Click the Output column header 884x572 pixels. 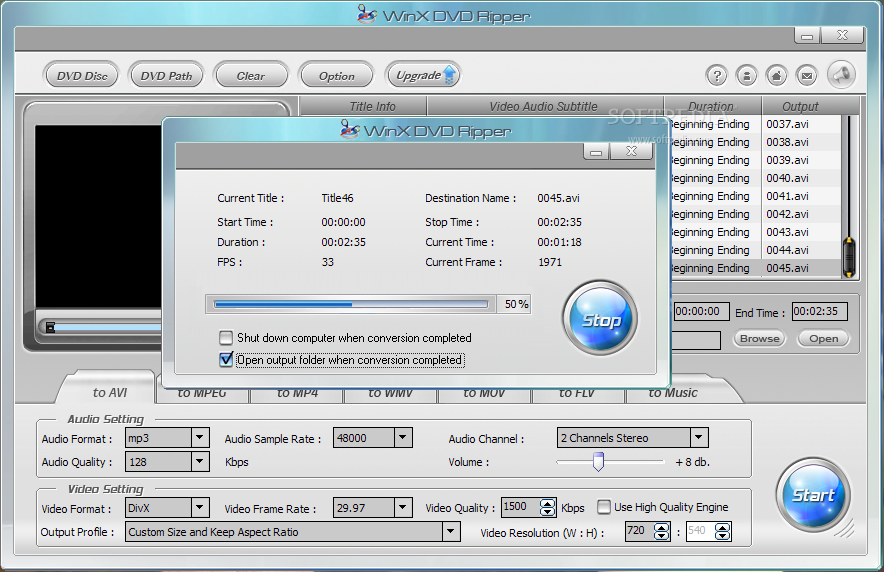click(800, 106)
